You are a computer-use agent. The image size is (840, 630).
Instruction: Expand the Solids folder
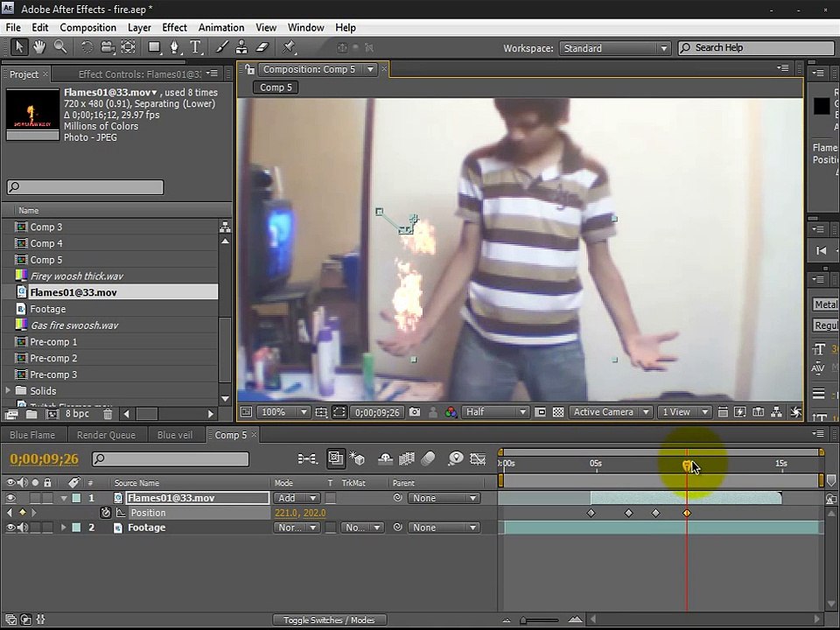click(x=8, y=390)
